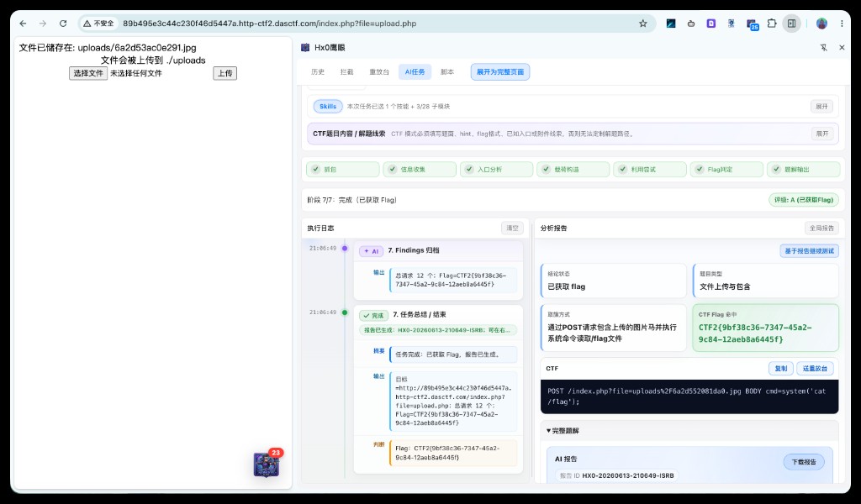This screenshot has width=861, height=504.
Task: Unpin the Hx0鹰眼 side panel with pin icon
Action: [x=824, y=48]
